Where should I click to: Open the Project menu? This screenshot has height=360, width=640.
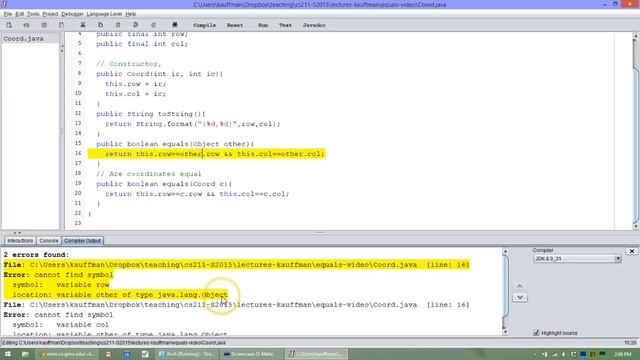click(50, 14)
